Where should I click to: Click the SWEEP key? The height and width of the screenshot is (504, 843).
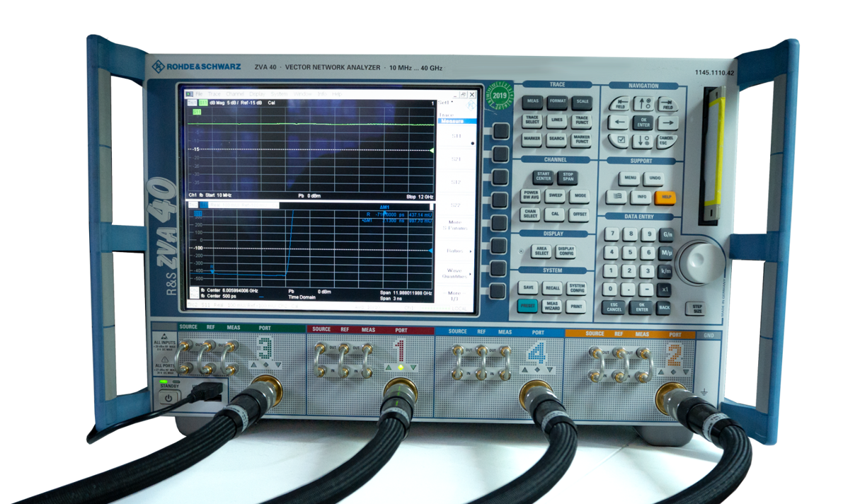pyautogui.click(x=556, y=196)
